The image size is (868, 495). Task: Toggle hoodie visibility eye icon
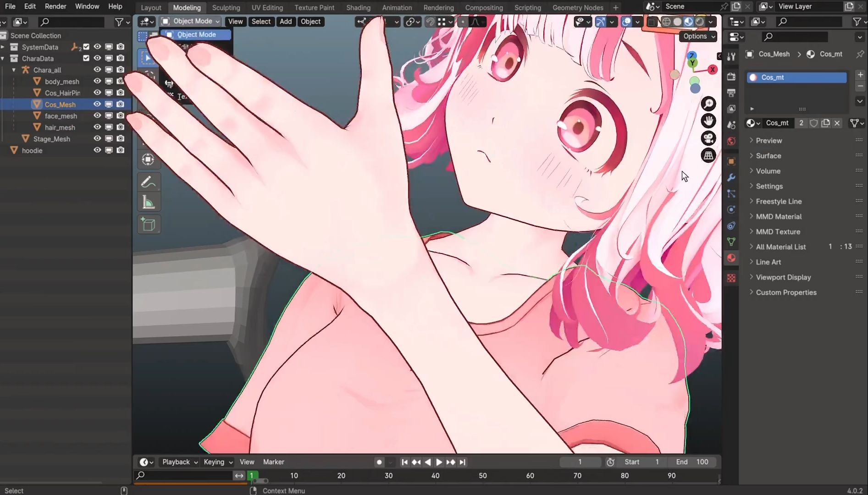pyautogui.click(x=97, y=150)
